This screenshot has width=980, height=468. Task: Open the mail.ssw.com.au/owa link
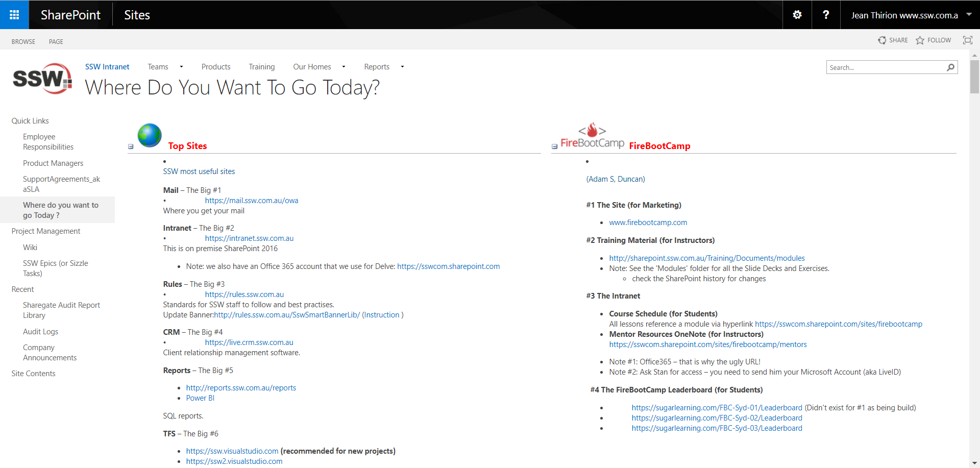click(252, 201)
